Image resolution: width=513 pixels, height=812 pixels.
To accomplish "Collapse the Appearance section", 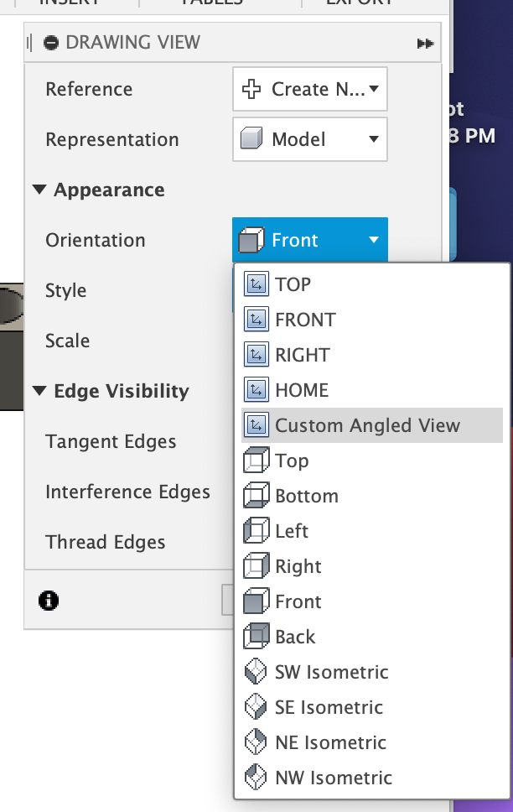I will 39,190.
